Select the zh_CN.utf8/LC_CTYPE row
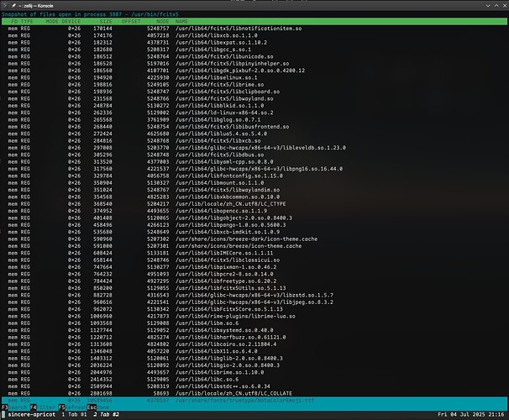 point(254,204)
